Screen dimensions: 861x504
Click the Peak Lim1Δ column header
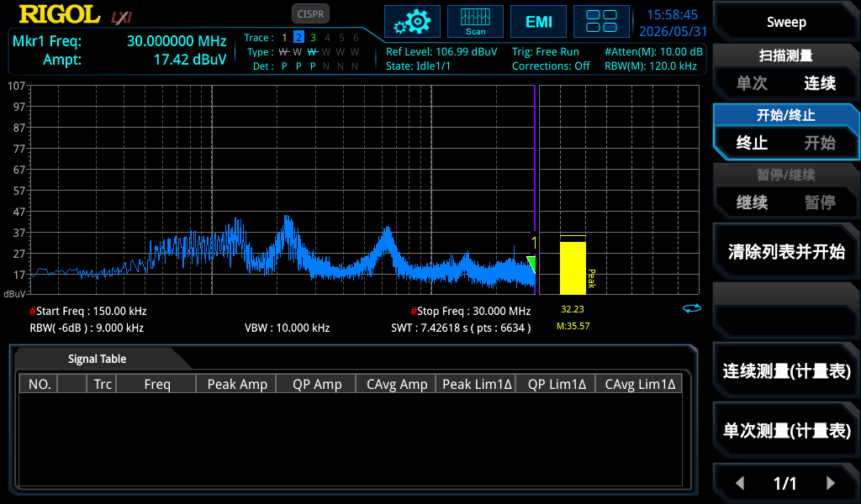click(477, 384)
